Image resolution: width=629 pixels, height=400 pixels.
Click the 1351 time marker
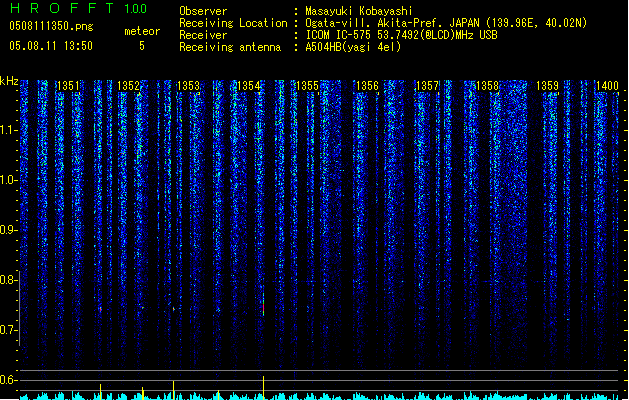68,85
